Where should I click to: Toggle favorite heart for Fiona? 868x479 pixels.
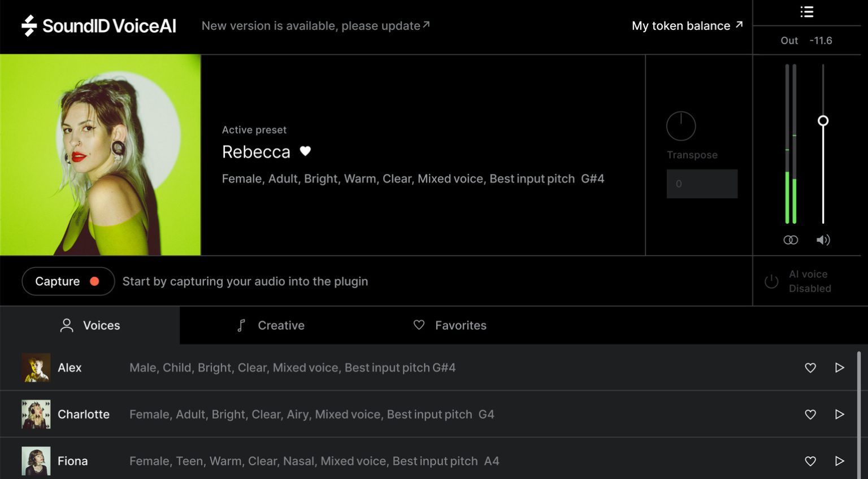click(810, 461)
